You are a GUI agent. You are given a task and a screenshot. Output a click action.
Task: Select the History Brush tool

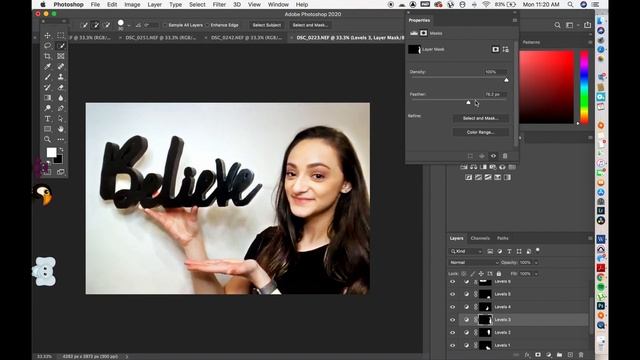[x=47, y=87]
